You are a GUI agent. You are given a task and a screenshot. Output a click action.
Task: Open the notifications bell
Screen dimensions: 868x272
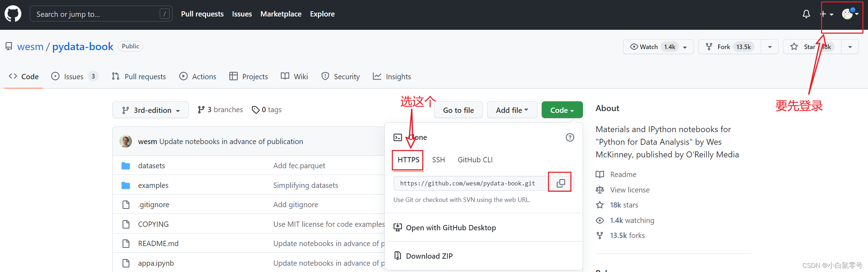click(806, 14)
